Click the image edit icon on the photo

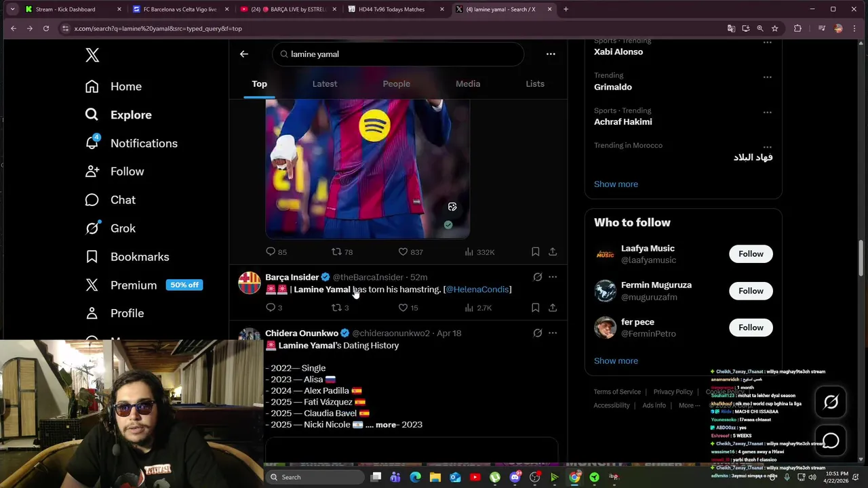(452, 207)
